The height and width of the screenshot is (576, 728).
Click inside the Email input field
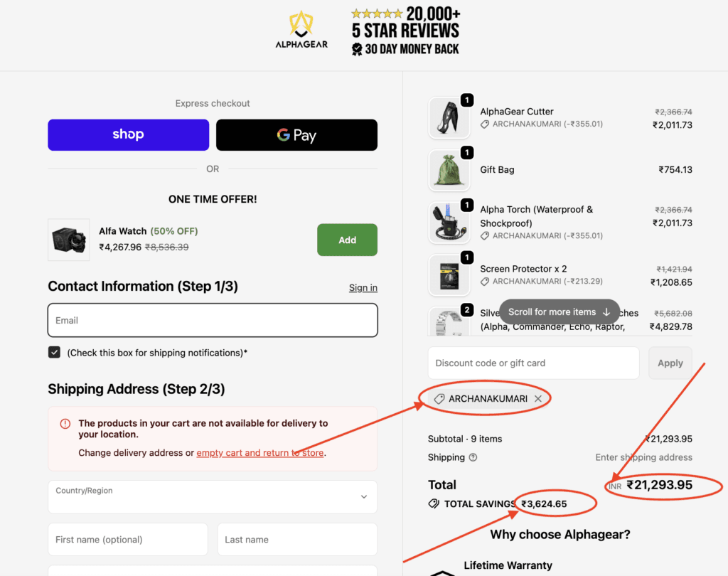(212, 320)
